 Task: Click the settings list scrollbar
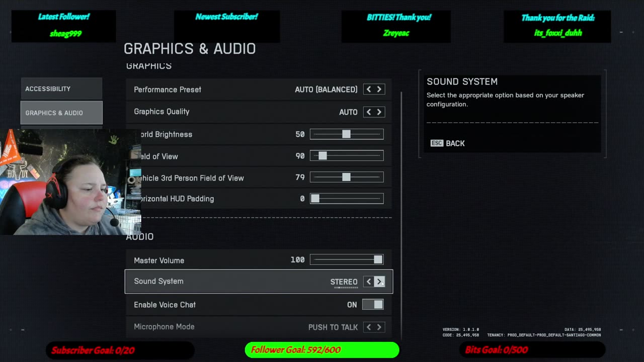click(401, 216)
